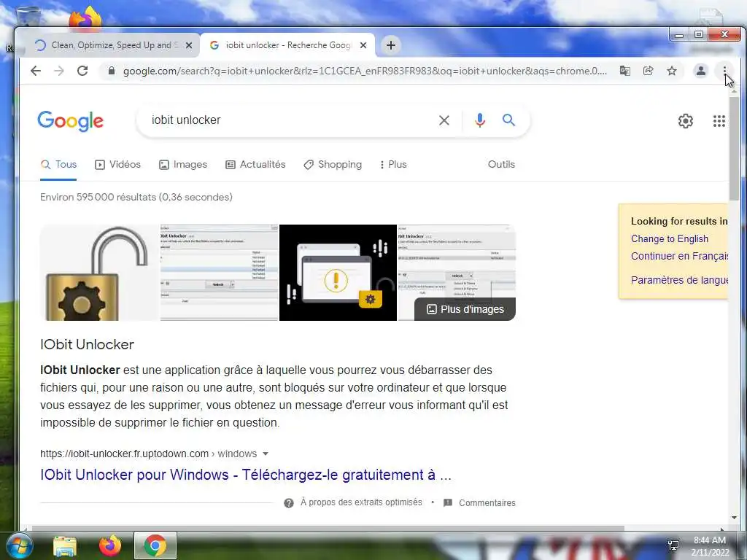Switch to Vidéos results

click(x=117, y=164)
